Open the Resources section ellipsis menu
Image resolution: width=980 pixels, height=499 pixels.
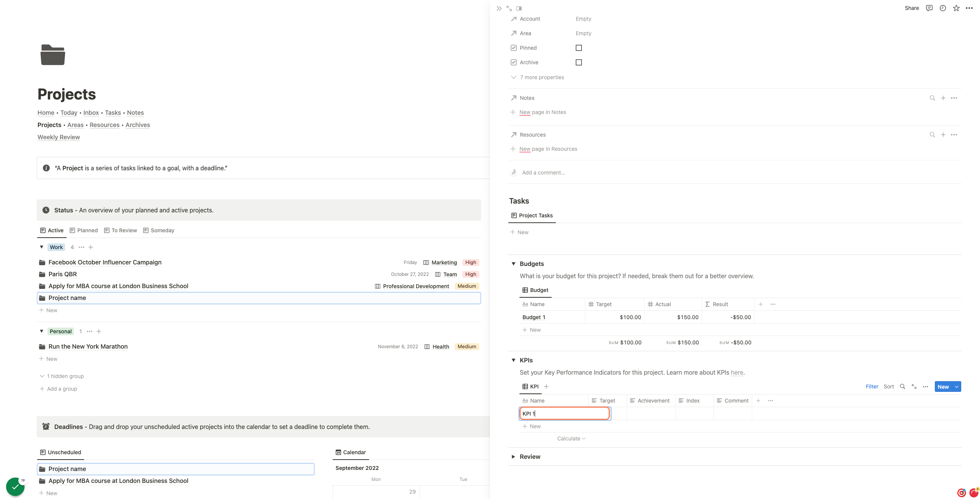[x=954, y=135]
